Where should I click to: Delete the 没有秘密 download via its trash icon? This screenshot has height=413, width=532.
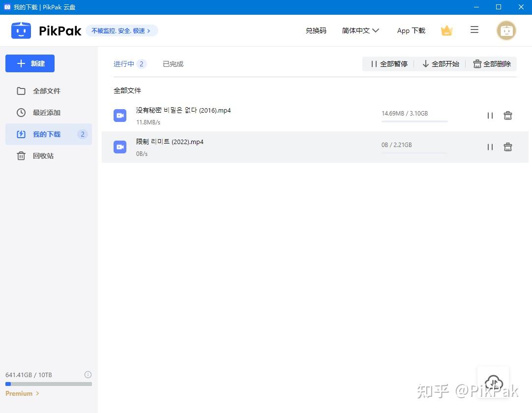507,115
